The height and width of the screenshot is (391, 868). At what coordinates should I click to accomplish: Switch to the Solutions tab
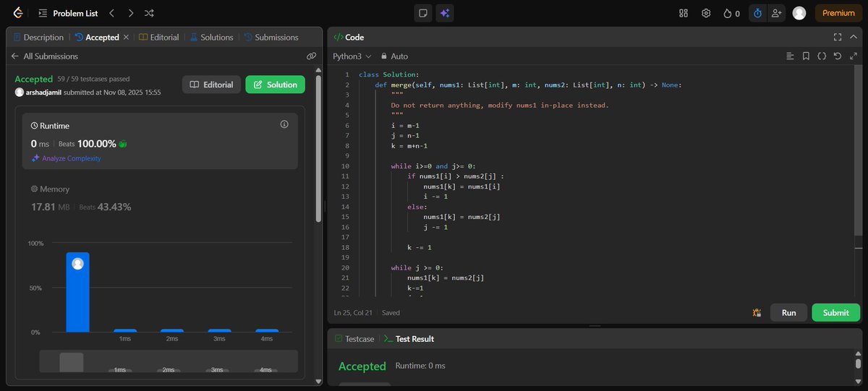pyautogui.click(x=212, y=37)
